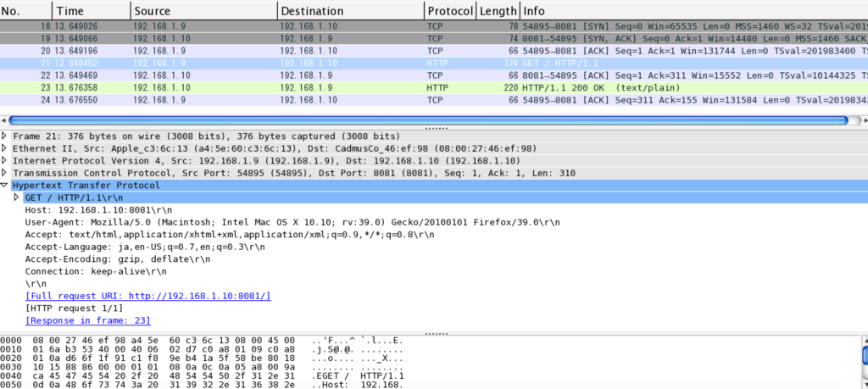This screenshot has height=389, width=868.
Task: Click the ASCII text '.EGET / HTTP/1.1'
Action: click(x=358, y=375)
